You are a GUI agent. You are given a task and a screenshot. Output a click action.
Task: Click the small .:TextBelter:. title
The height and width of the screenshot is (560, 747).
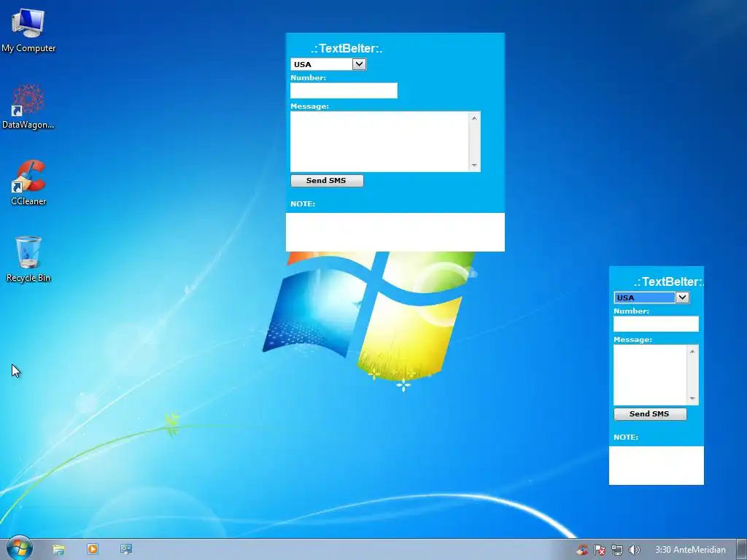pyautogui.click(x=668, y=282)
